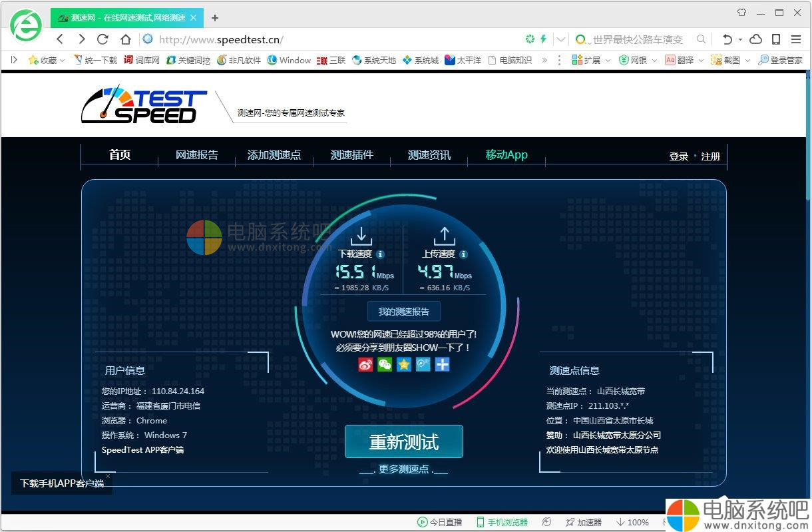Screen dimensions: 812x532
Task: Click the 加速器 accelerator status item
Action: [x=584, y=522]
